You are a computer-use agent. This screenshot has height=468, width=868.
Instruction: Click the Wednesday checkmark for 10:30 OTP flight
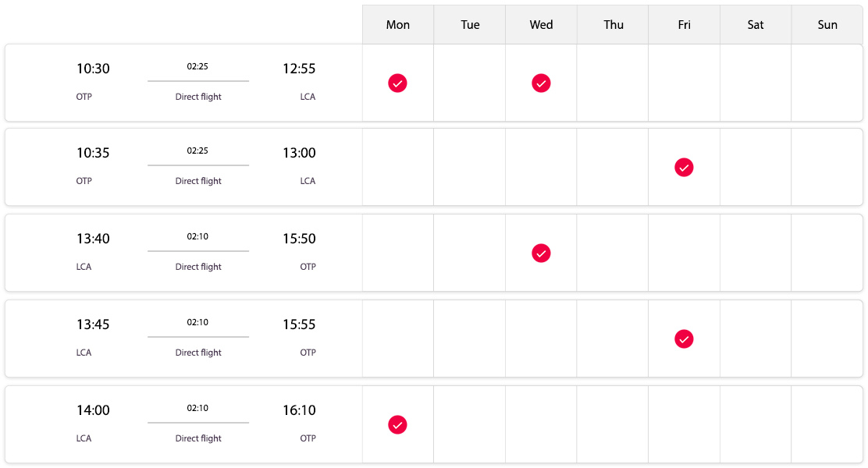click(541, 83)
